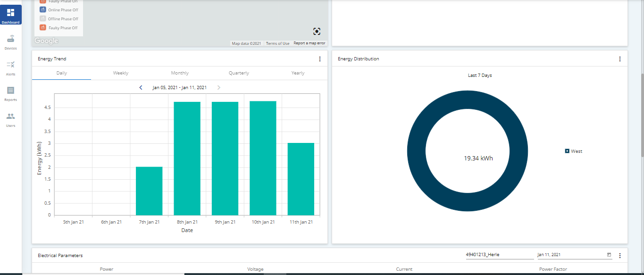The height and width of the screenshot is (275, 644).
Task: Click Report a map error link
Action: coord(309,43)
